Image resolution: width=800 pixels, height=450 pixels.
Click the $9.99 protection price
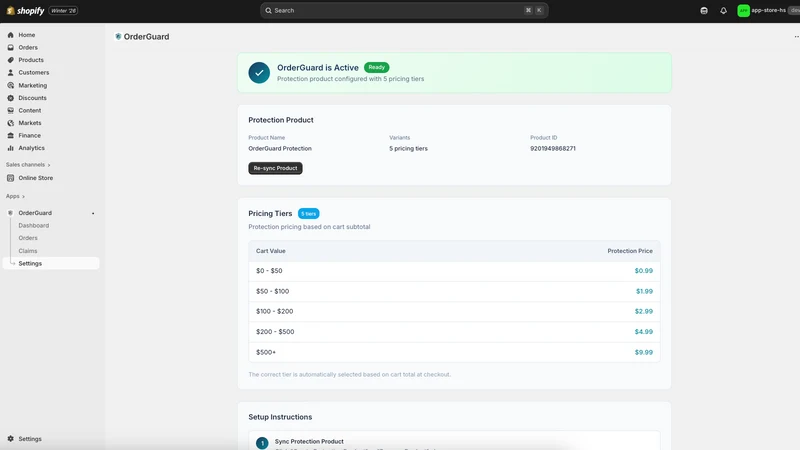(x=643, y=352)
